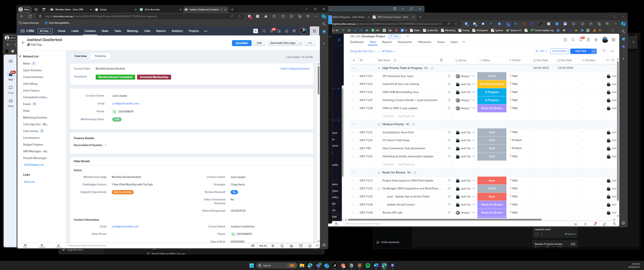The image size is (644, 270).
Task: Tick the checkbox for task DP2-T157
Action: (x=353, y=76)
